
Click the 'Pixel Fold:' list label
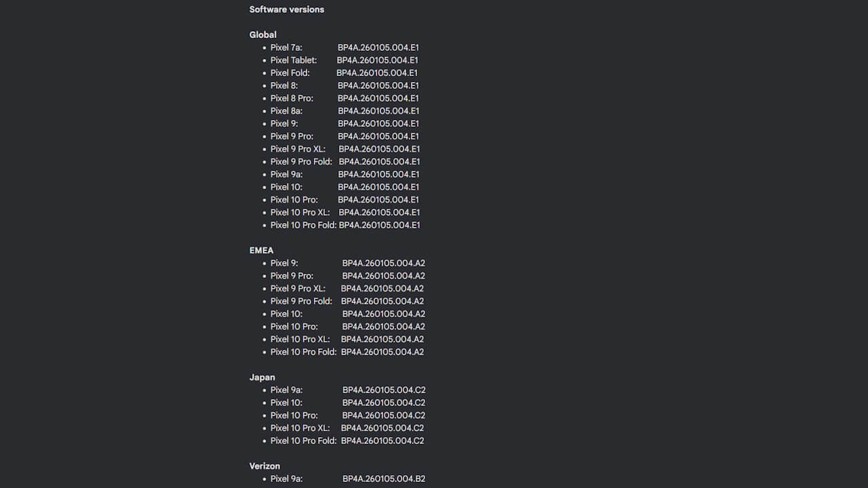(x=290, y=73)
